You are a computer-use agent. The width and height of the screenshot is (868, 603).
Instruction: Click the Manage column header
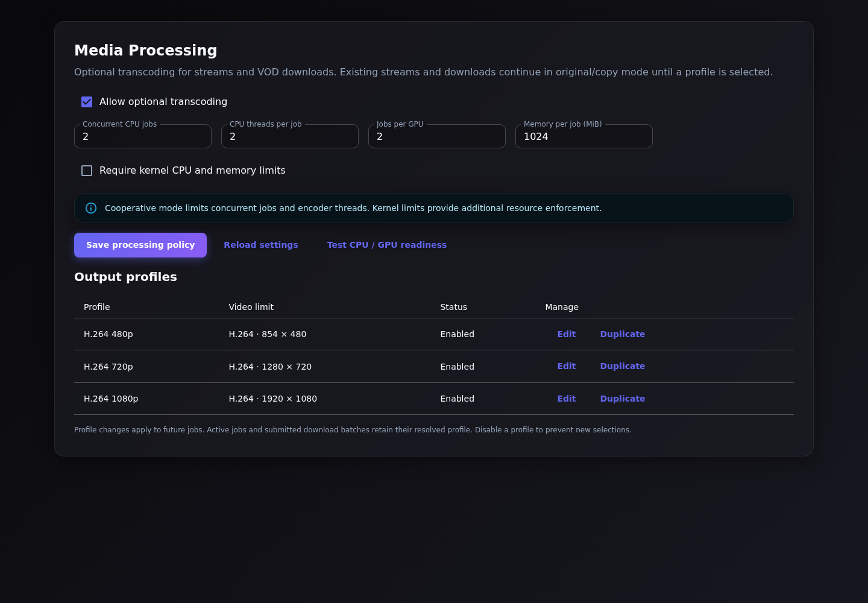coord(562,307)
